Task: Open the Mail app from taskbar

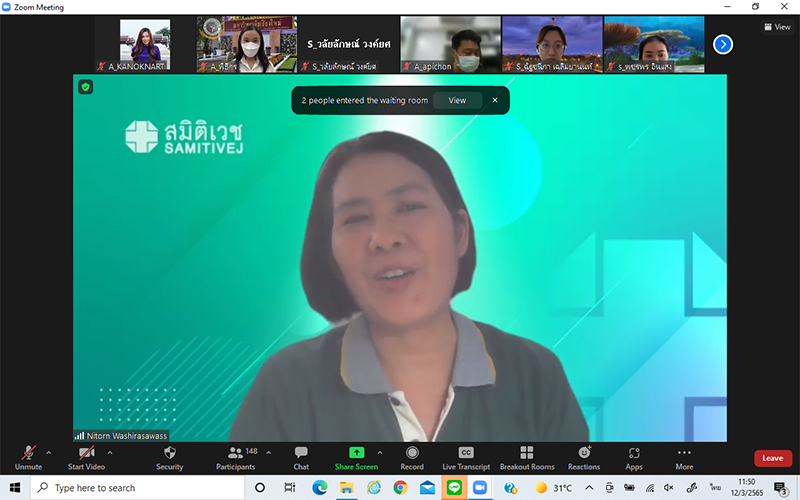Action: point(428,488)
